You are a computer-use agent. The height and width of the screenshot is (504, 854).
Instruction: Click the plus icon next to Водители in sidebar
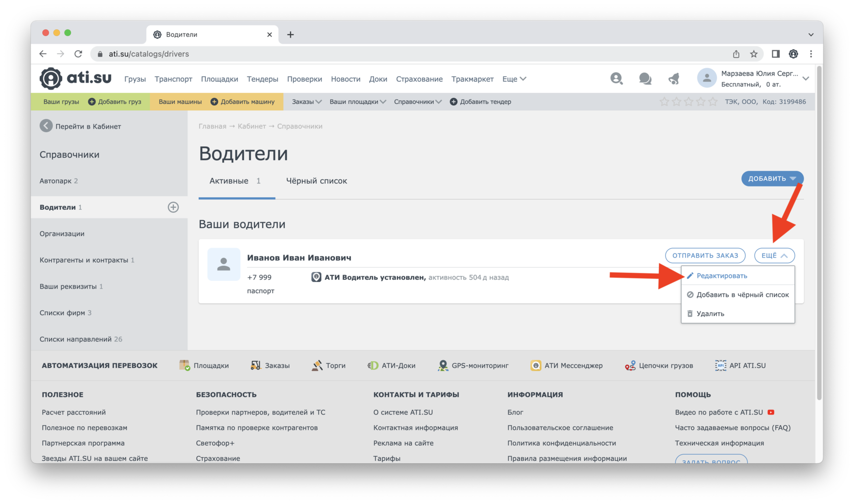tap(173, 207)
